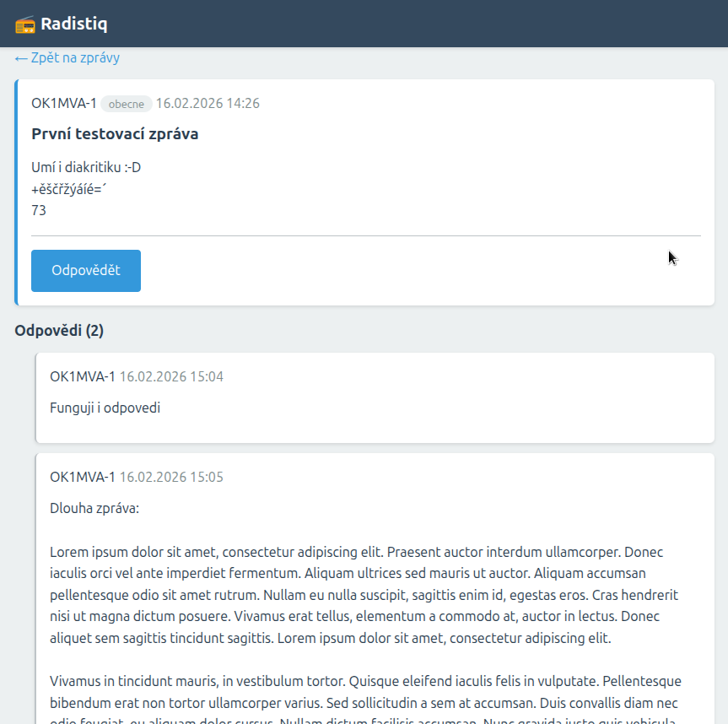
Task: Go back via Zpět na zprávy link
Action: click(x=67, y=58)
